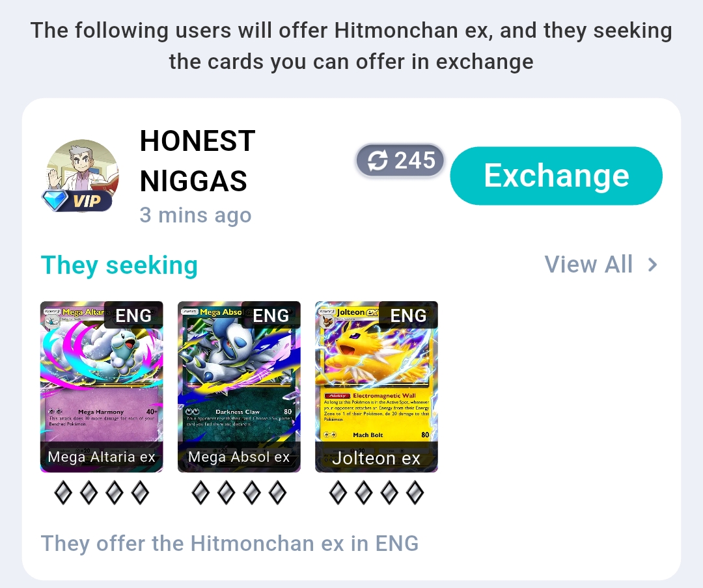Tap rarity diamonds under Mega Absol ex
703x588 pixels.
pyautogui.click(x=239, y=493)
